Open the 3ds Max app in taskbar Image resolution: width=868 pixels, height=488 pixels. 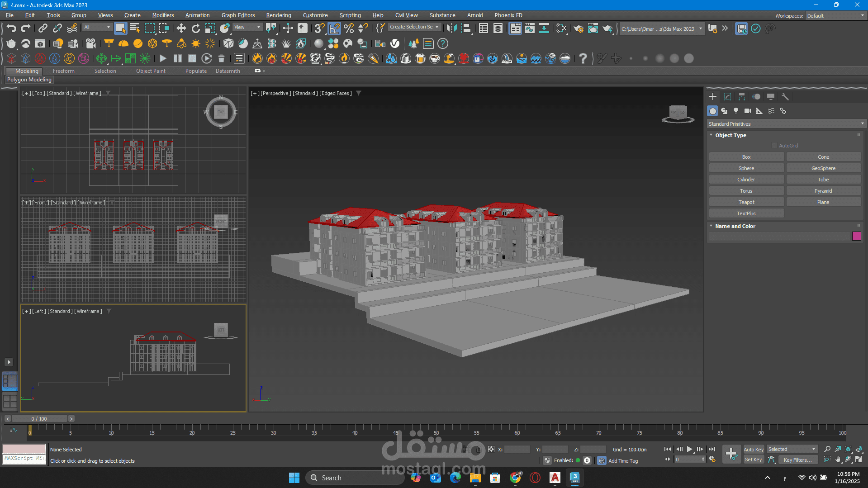click(574, 478)
